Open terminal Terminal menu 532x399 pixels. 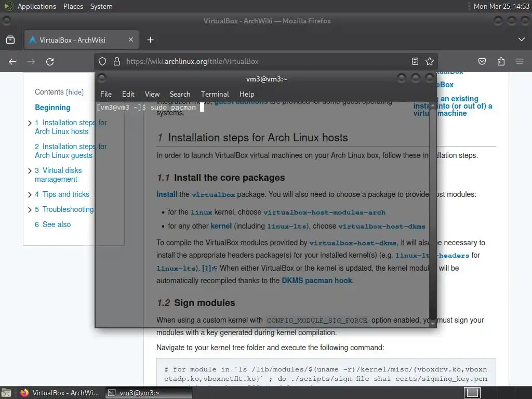click(x=215, y=94)
